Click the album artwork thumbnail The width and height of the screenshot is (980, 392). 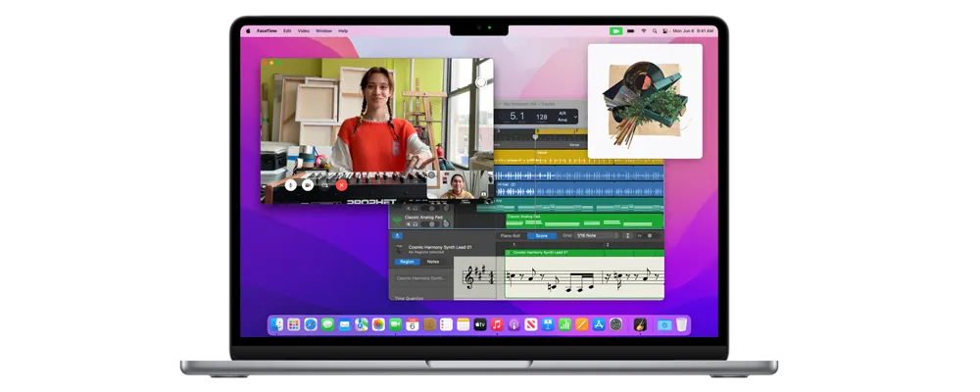(645, 101)
